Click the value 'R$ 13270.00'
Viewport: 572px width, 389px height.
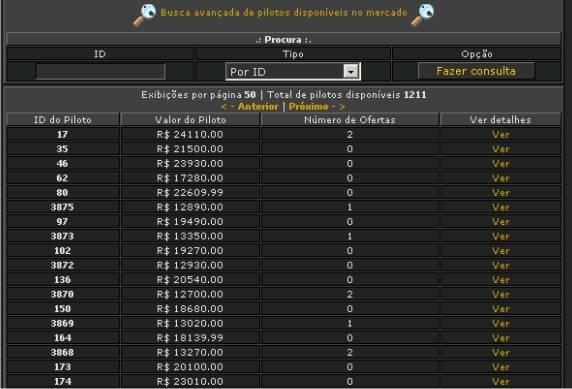click(x=190, y=353)
